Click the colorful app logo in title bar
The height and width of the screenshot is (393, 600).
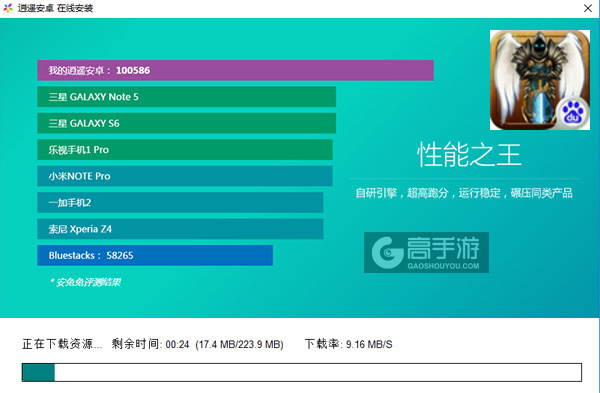click(x=8, y=8)
